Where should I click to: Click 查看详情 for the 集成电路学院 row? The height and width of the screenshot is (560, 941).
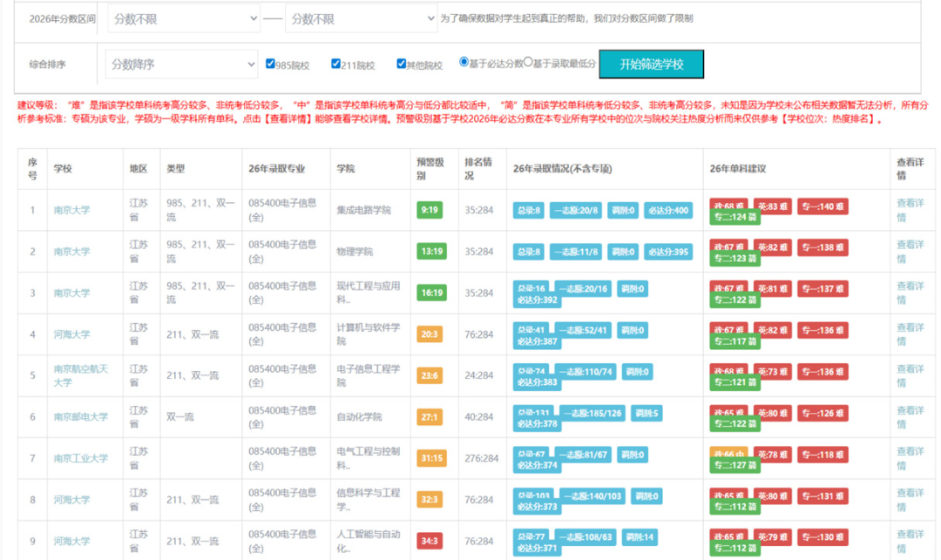pos(910,211)
